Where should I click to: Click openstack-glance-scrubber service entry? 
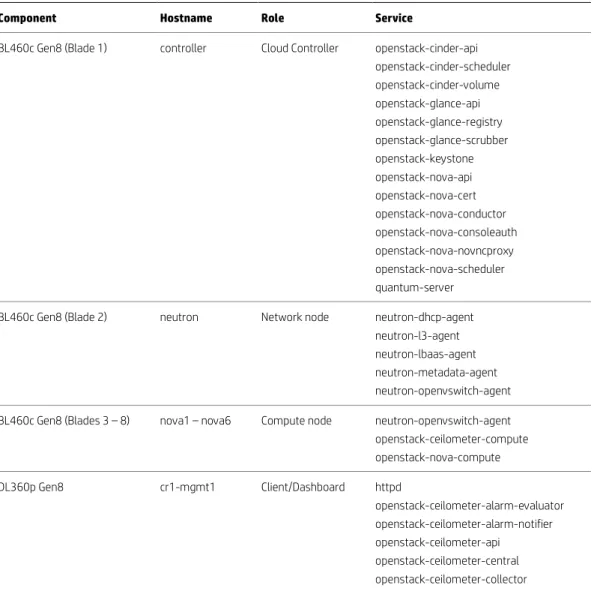(x=441, y=141)
